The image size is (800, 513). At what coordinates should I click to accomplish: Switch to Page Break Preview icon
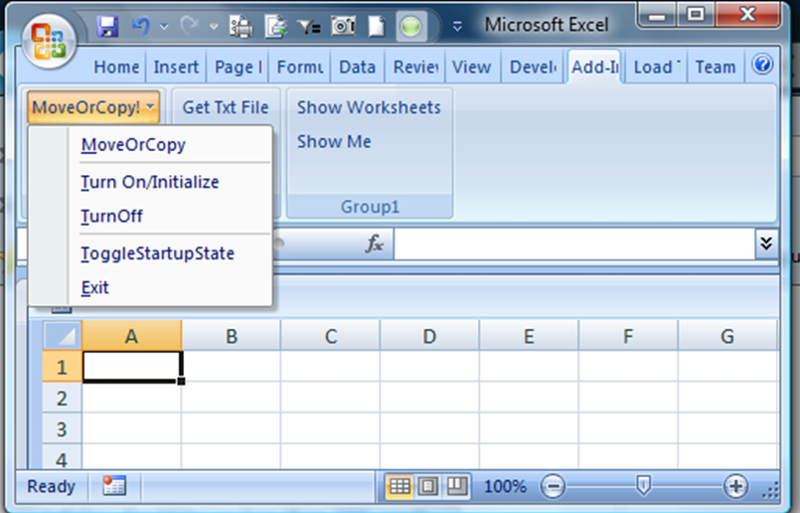click(x=457, y=486)
